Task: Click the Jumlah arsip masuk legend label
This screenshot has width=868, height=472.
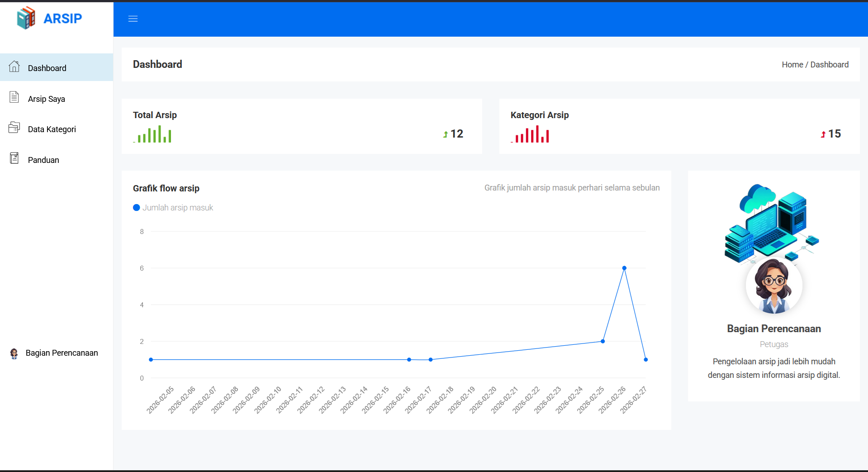Action: tap(178, 208)
